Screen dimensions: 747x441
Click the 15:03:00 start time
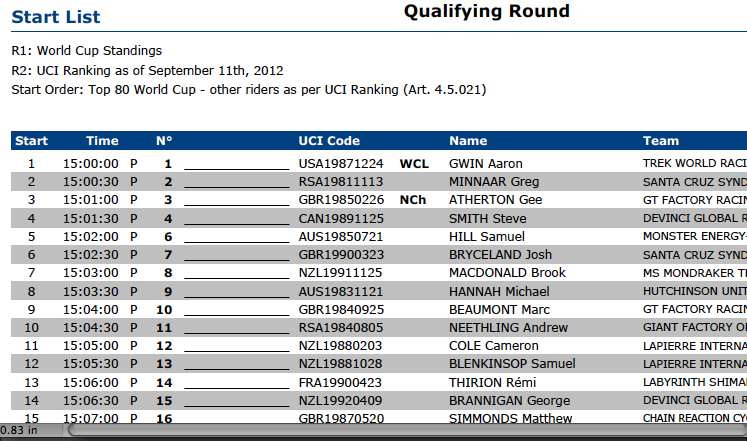90,273
